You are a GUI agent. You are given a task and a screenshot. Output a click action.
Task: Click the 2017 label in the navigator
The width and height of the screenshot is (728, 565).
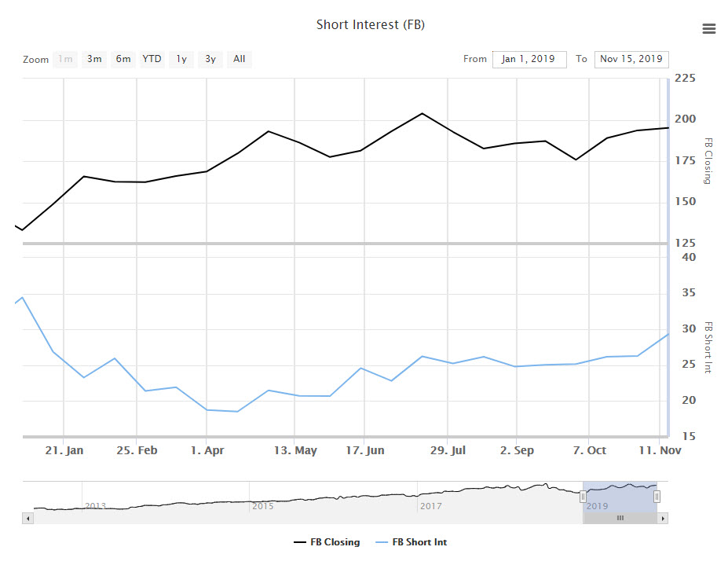pyautogui.click(x=431, y=506)
